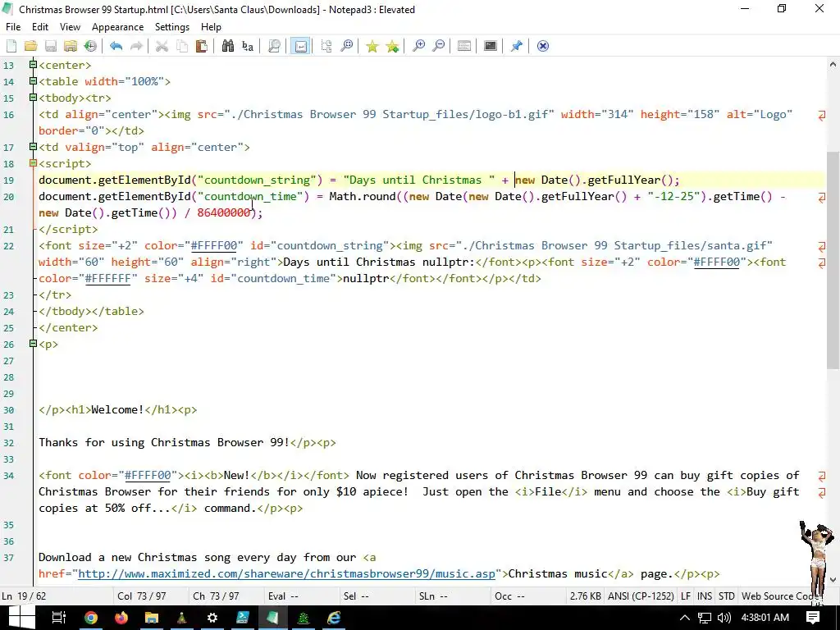Open the recent file history icon
Screen dimensions: 840x630
click(x=90, y=46)
